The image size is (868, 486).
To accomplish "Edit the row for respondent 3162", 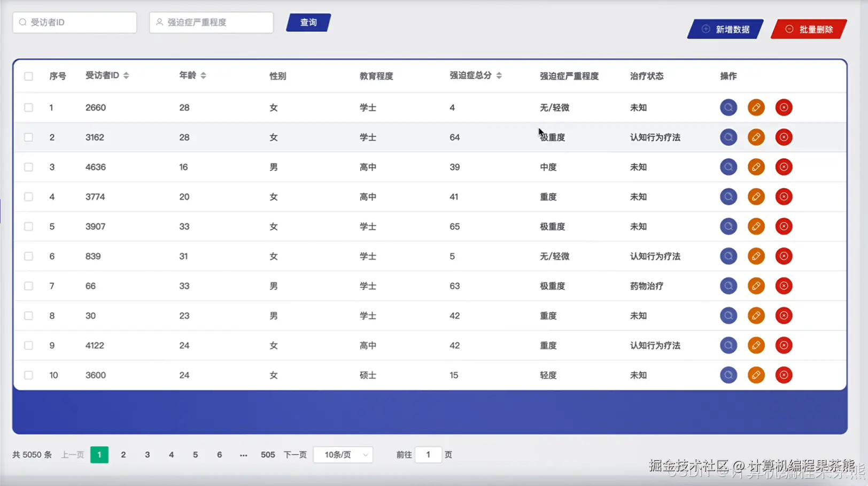I will click(x=756, y=137).
